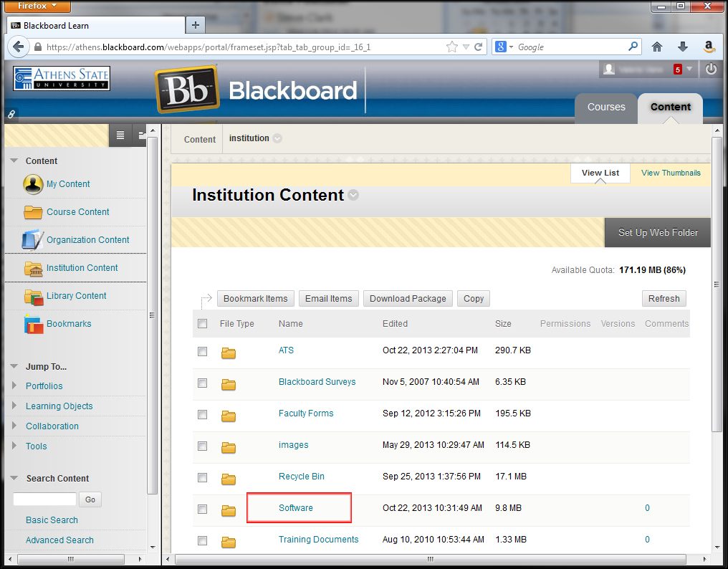Switch to View Thumbnails

pyautogui.click(x=671, y=173)
